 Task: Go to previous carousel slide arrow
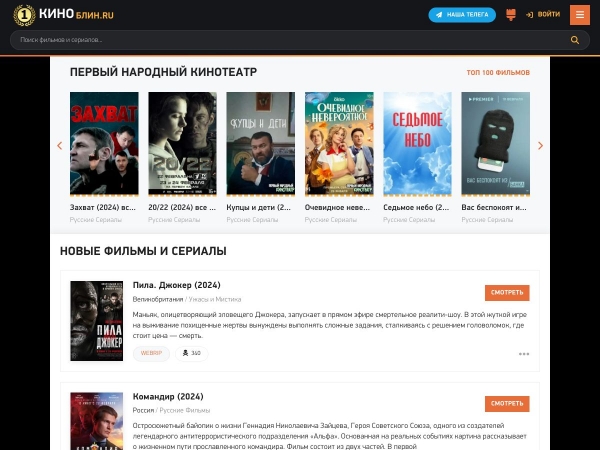click(x=59, y=145)
